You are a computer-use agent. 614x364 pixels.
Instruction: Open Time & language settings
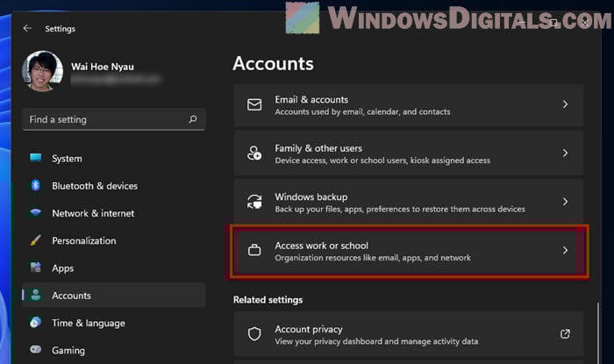[113, 323]
